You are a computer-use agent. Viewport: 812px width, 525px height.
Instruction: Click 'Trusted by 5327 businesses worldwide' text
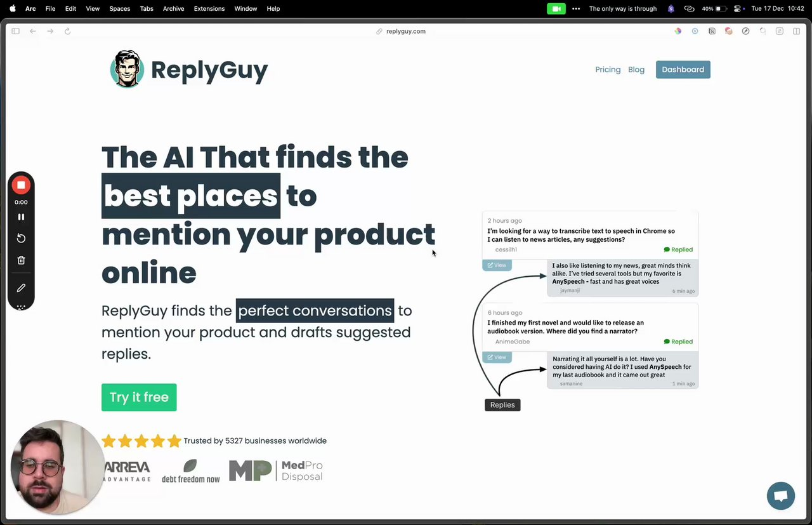point(255,441)
